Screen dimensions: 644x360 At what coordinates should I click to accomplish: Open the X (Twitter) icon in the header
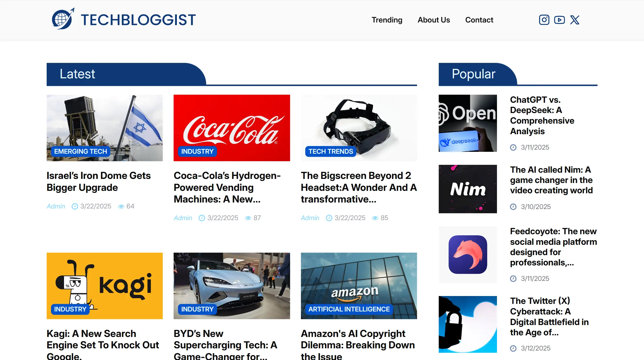575,20
